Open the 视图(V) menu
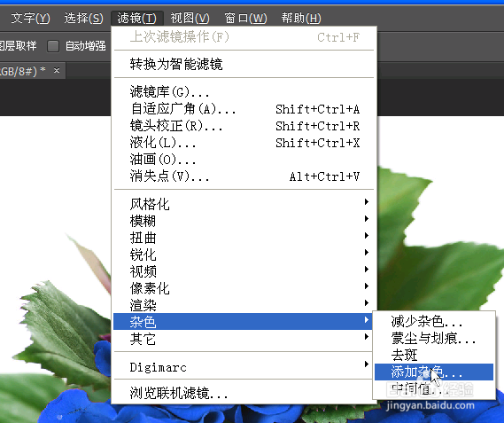The width and height of the screenshot is (504, 423). pos(190,18)
